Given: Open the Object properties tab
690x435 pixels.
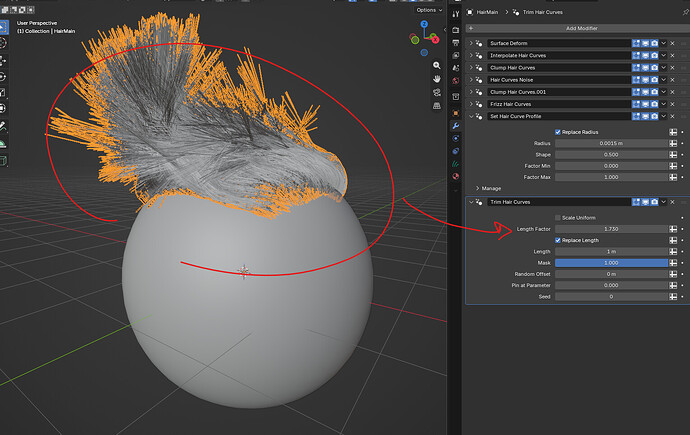Looking at the screenshot, I should [455, 113].
